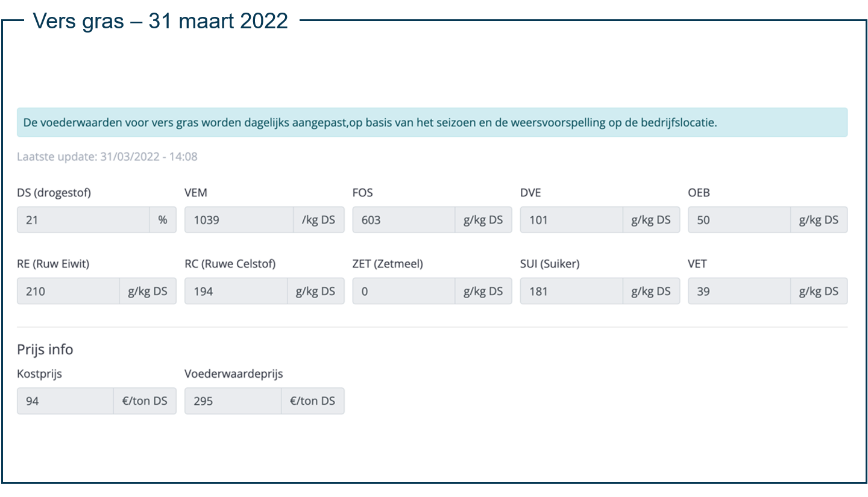
Task: Focus the FOS field with value 603
Action: click(403, 220)
